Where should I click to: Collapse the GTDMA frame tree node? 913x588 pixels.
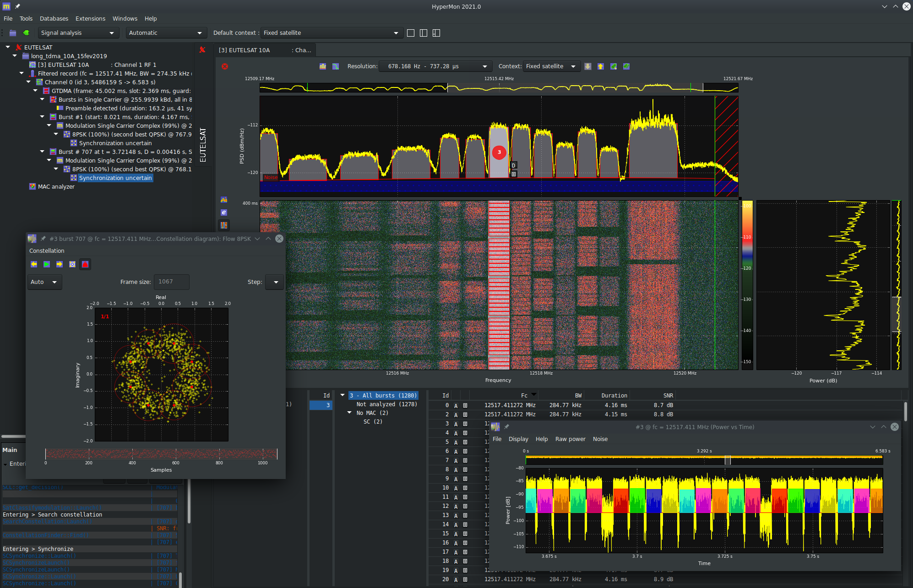click(x=35, y=91)
